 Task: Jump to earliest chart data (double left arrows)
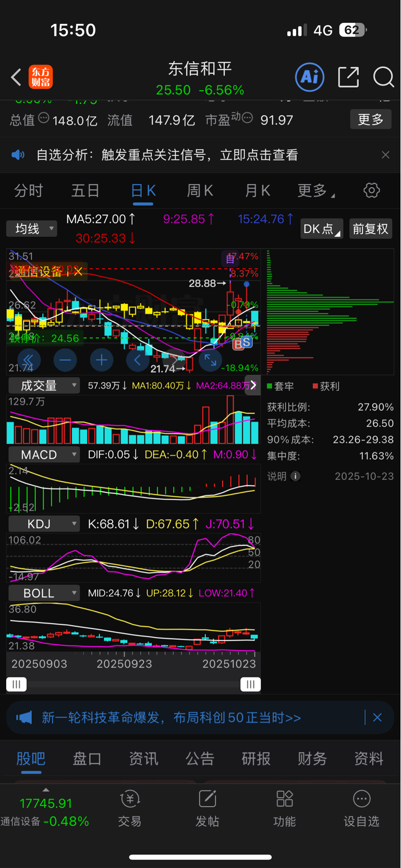29,360
